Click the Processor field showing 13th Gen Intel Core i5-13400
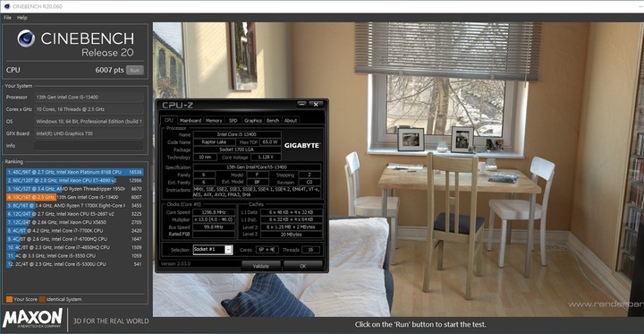 [x=89, y=97]
